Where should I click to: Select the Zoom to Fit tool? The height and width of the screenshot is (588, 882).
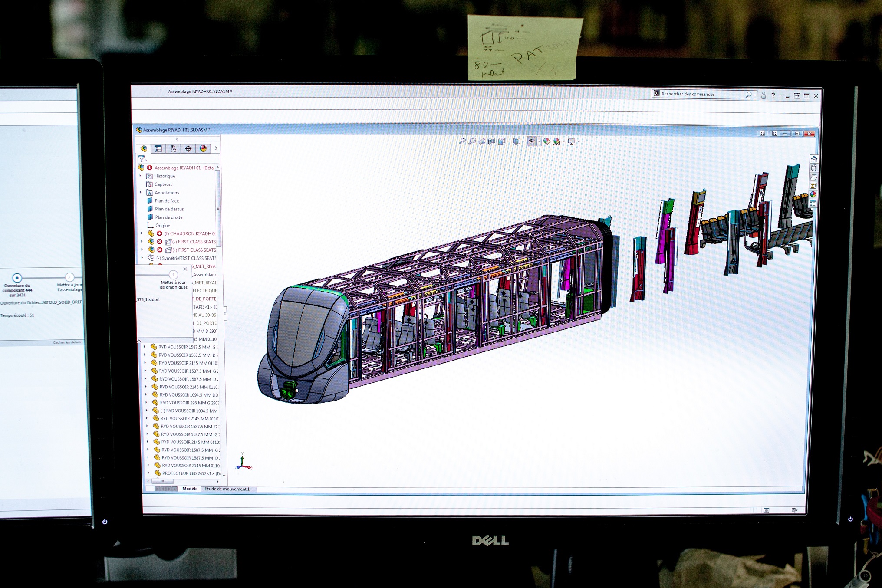pos(462,141)
